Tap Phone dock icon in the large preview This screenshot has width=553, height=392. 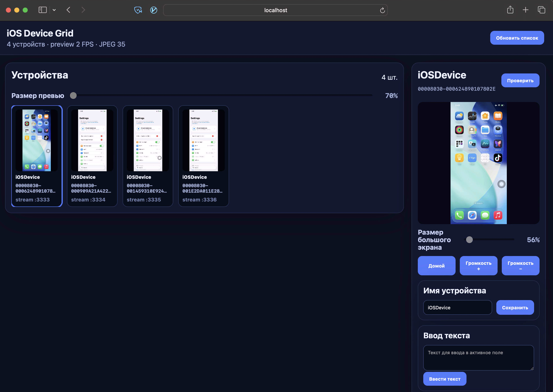pos(459,215)
